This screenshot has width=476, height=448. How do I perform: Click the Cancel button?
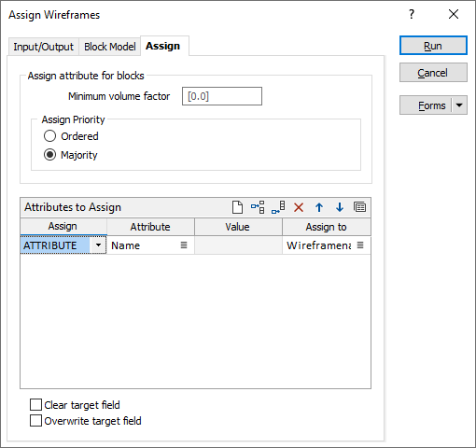click(x=433, y=73)
